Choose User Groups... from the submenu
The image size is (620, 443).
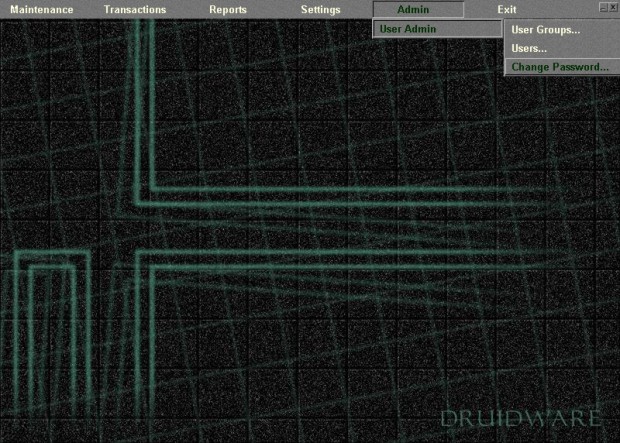point(561,30)
